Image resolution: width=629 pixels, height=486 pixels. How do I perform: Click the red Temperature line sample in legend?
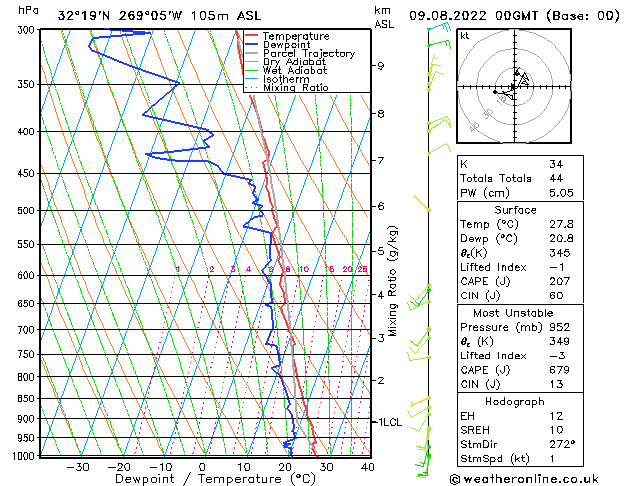(251, 36)
